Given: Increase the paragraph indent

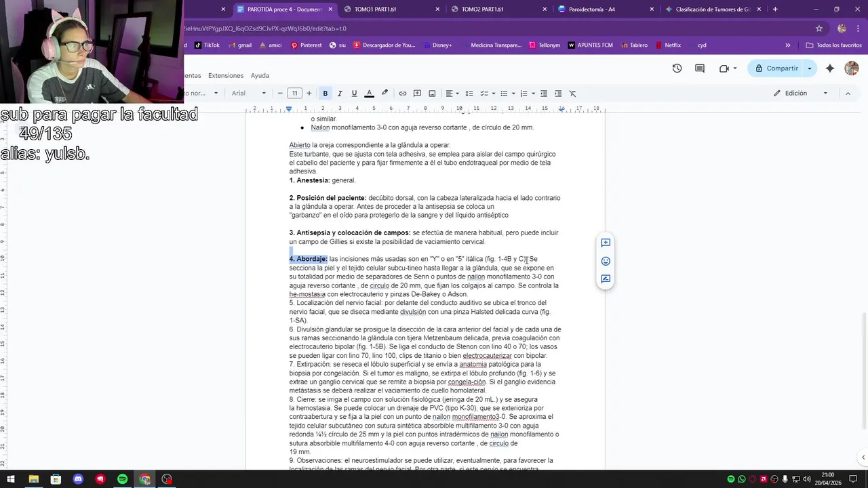Looking at the screenshot, I should [x=558, y=94].
